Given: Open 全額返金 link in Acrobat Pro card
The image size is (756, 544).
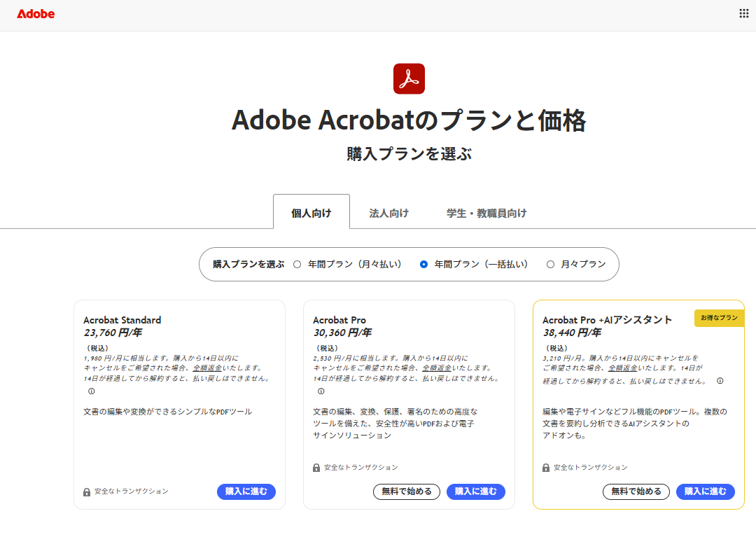Looking at the screenshot, I should pyautogui.click(x=437, y=368).
